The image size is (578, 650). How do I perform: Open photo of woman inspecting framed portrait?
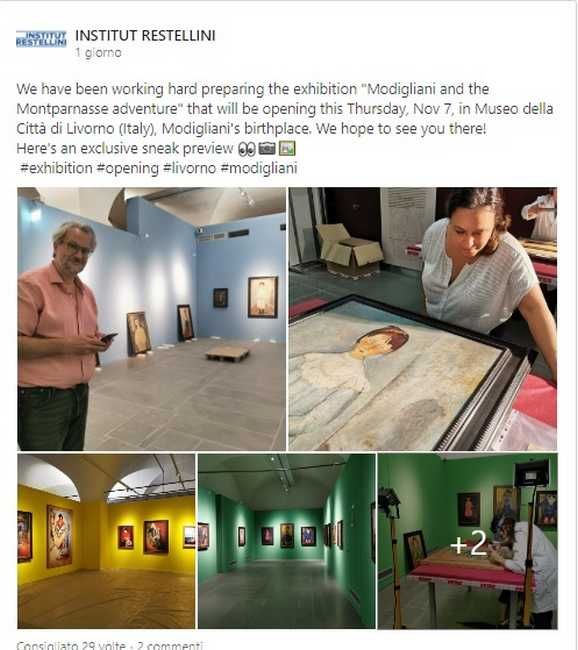[x=423, y=319]
